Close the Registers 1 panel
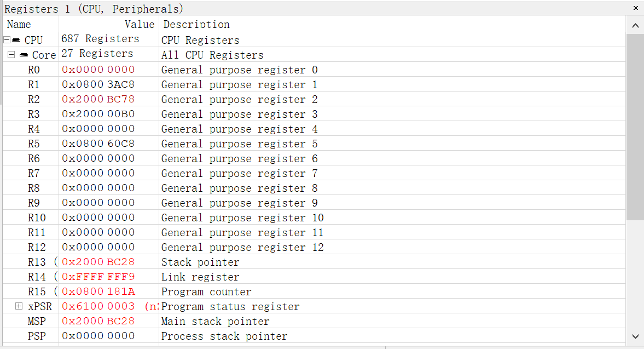 point(635,8)
